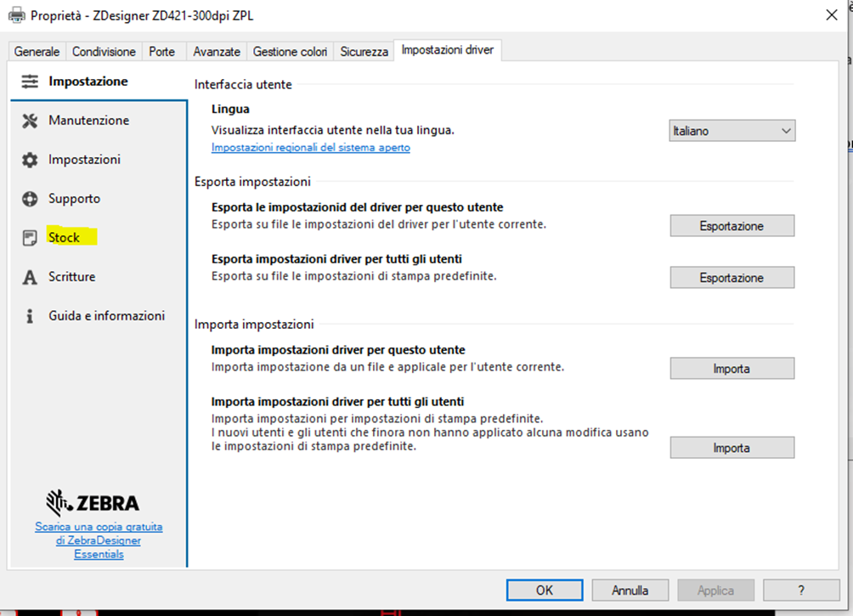Image resolution: width=853 pixels, height=616 pixels.
Task: Click the Guida e informazioni icon
Action: (30, 316)
